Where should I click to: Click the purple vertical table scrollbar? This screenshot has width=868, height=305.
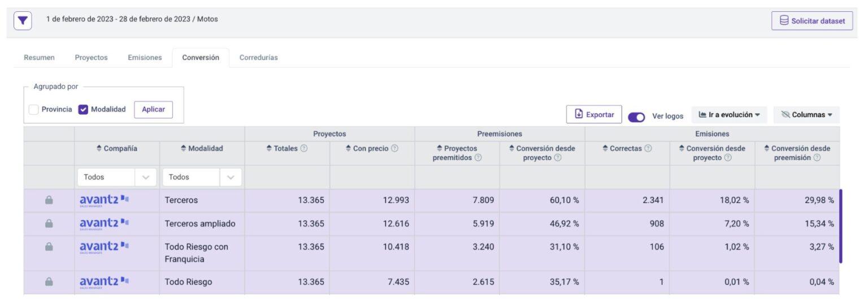point(840,226)
